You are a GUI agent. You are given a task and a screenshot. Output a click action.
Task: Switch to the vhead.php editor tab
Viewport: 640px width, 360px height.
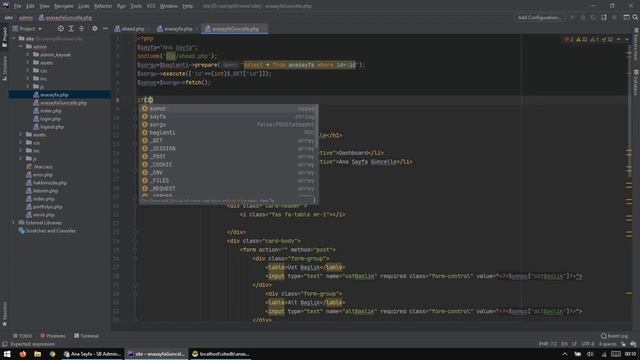click(x=132, y=29)
